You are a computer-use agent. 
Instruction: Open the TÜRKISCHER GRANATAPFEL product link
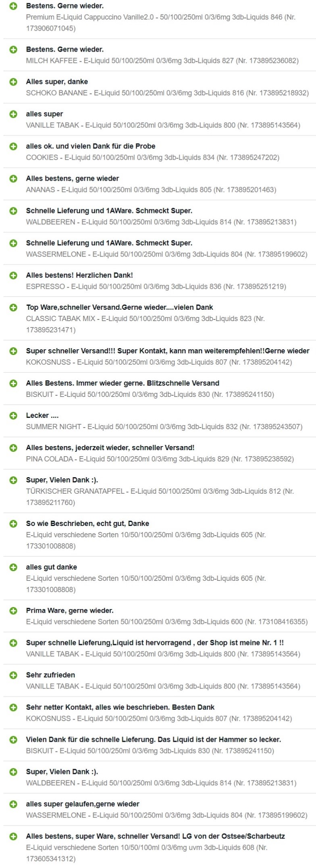(160, 497)
